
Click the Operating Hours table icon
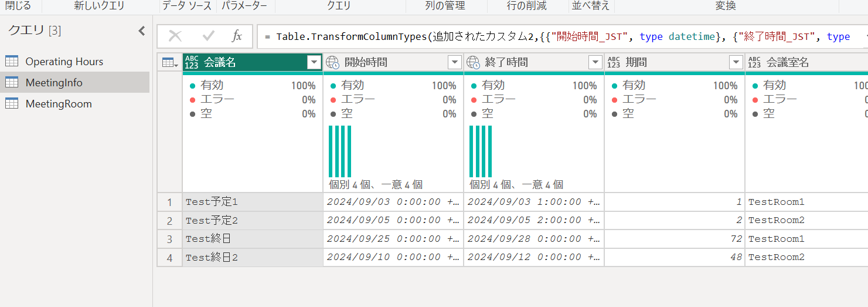coord(12,61)
